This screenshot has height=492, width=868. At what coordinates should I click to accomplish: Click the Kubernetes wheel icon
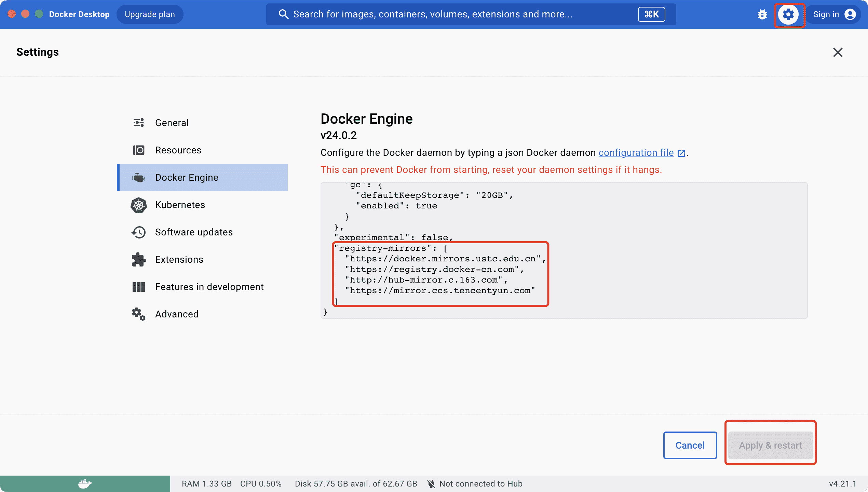[x=139, y=205]
